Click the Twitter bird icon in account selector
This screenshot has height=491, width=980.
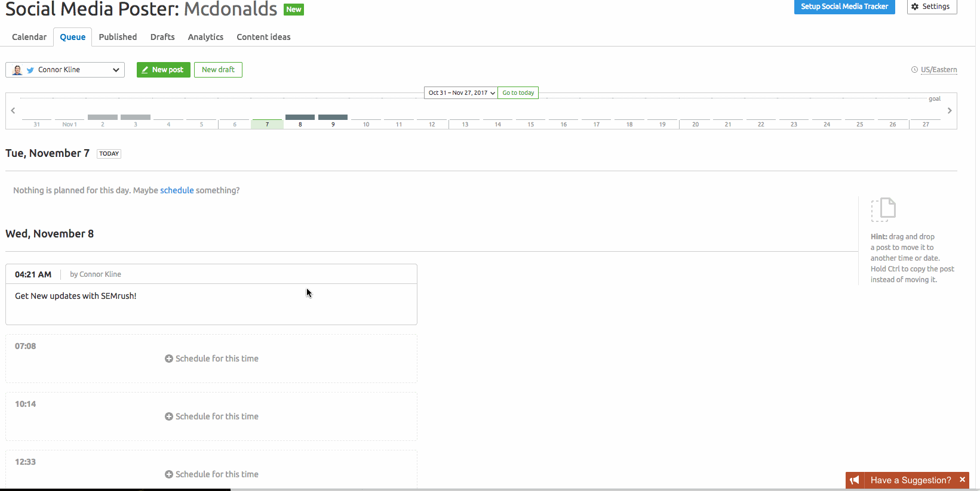click(x=30, y=70)
